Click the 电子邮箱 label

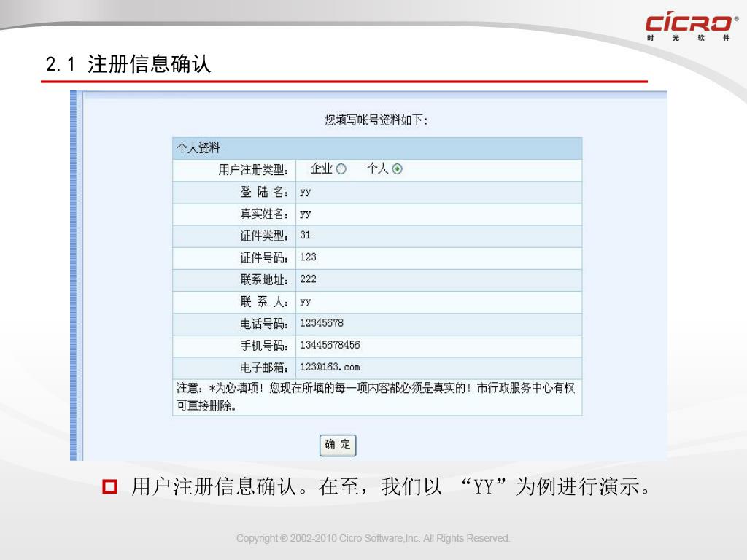click(264, 367)
